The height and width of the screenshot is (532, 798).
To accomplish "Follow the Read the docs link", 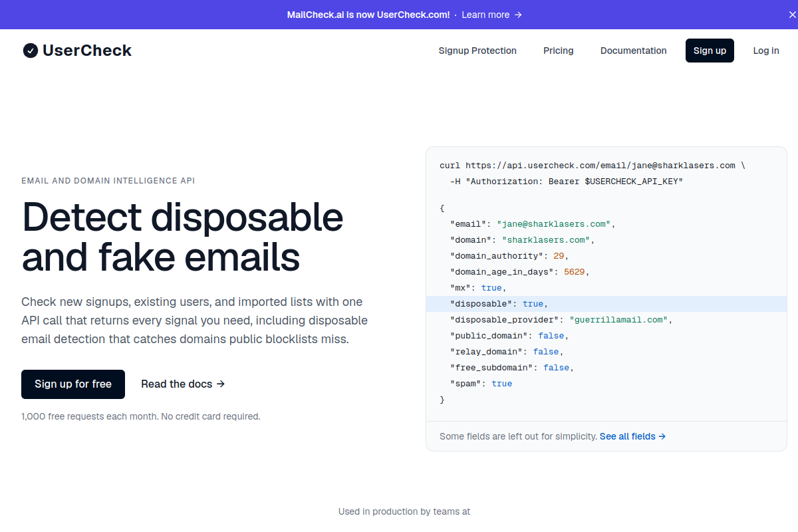I will [183, 384].
